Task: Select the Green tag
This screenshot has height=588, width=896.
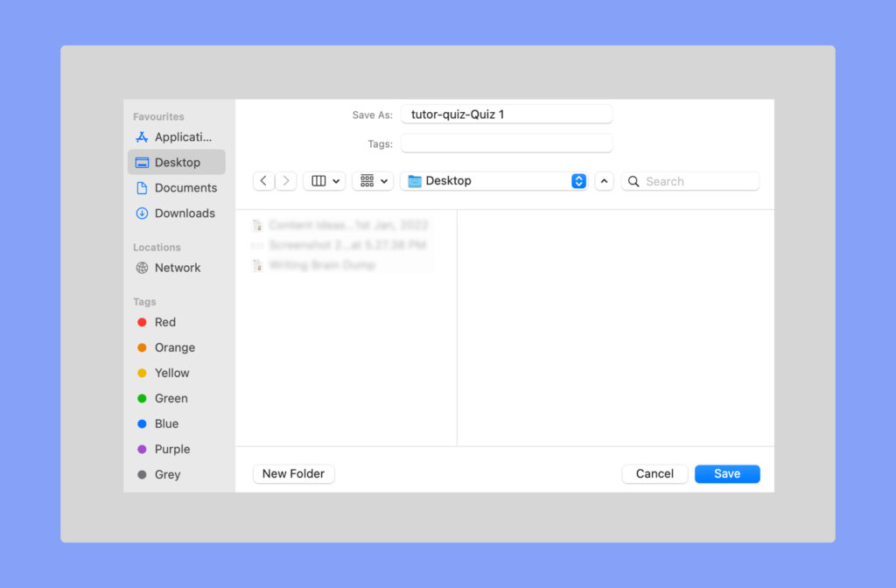Action: 170,398
